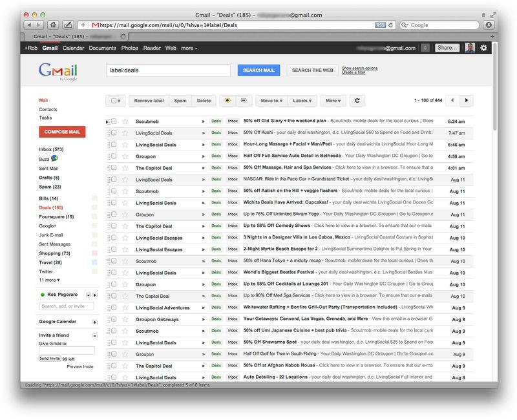Go to the next page of messages

click(466, 101)
